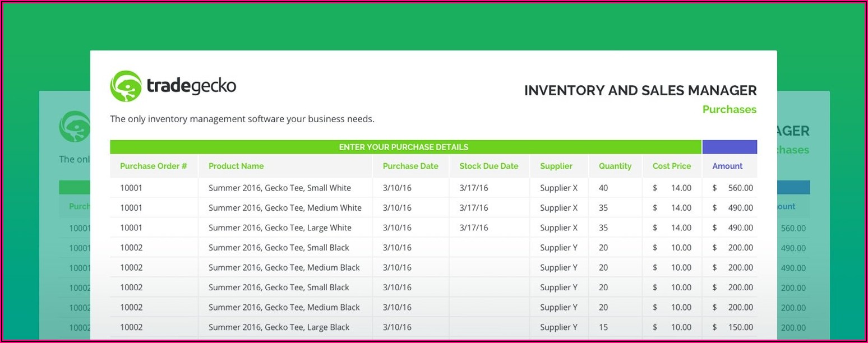Select the Cost Price column header
The height and width of the screenshot is (343, 868).
pyautogui.click(x=672, y=166)
